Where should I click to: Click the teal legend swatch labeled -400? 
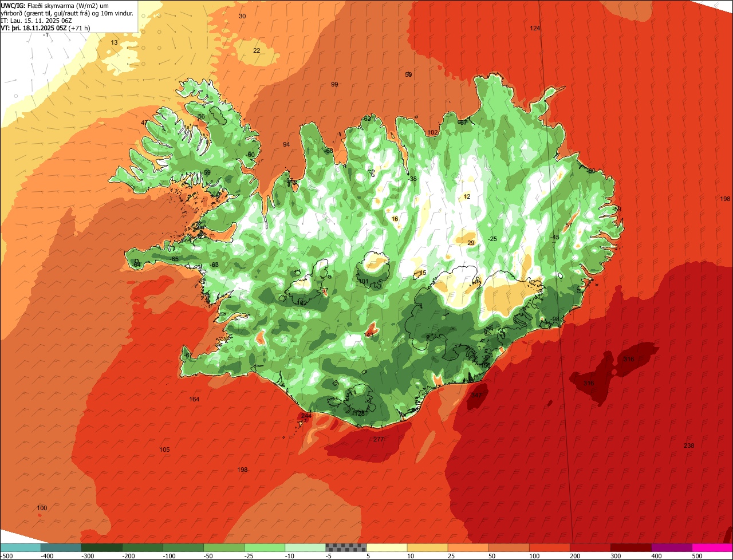[x=61, y=547]
